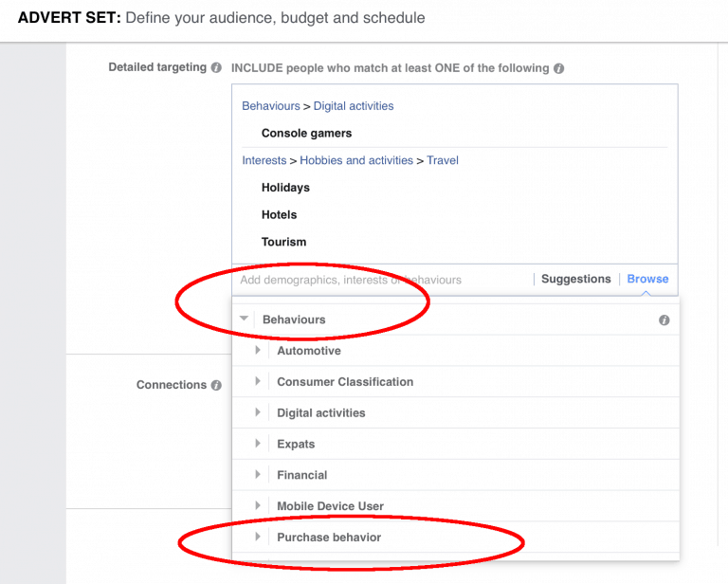This screenshot has height=584, width=728.
Task: Expand the Expats category arrow
Action: coord(257,444)
